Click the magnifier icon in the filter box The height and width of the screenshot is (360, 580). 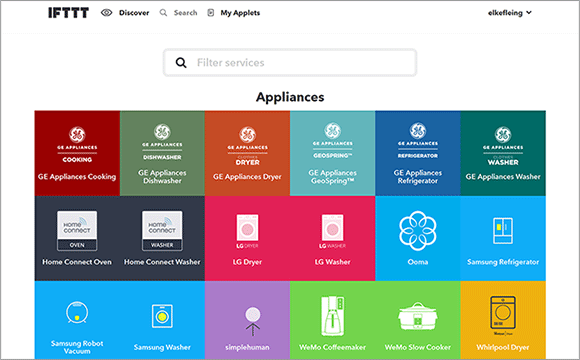click(181, 63)
